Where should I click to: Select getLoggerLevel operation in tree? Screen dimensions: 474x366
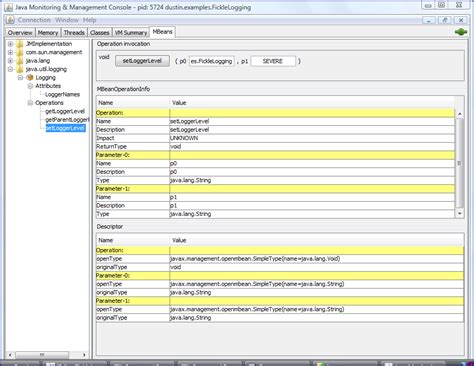[65, 111]
